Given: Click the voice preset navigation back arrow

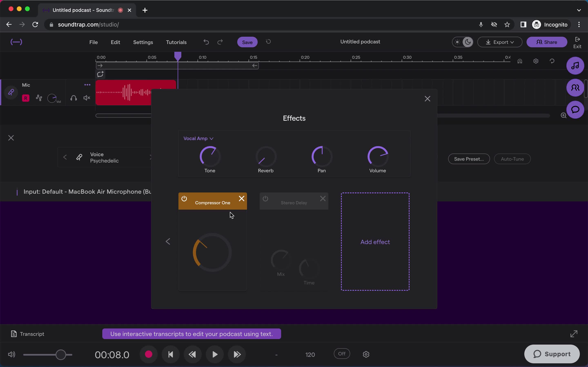Looking at the screenshot, I should (x=65, y=157).
